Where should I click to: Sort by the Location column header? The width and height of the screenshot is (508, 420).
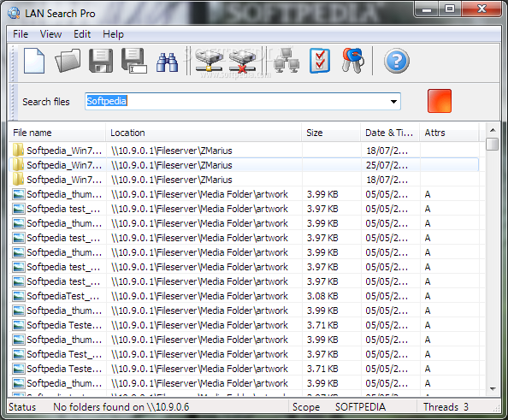point(204,133)
